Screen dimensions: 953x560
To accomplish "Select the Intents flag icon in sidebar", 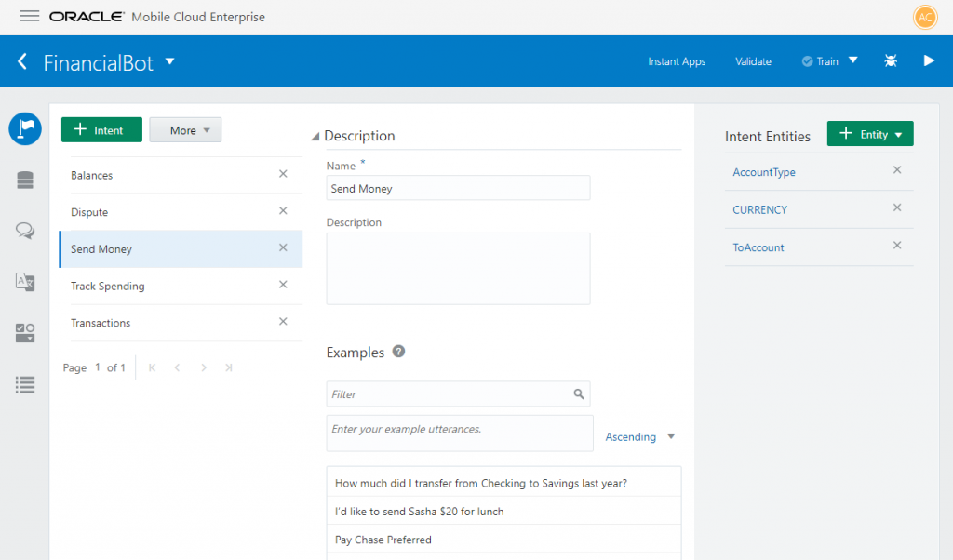I will click(25, 128).
